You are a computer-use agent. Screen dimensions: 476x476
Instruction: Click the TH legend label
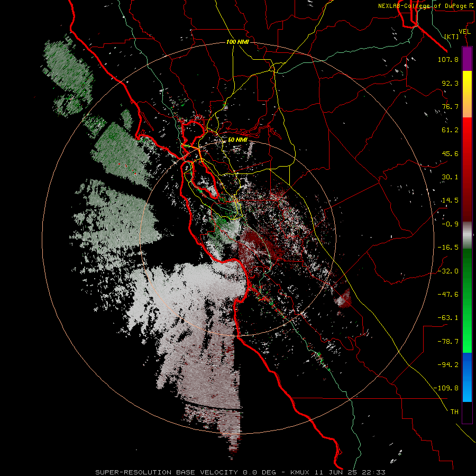(454, 412)
